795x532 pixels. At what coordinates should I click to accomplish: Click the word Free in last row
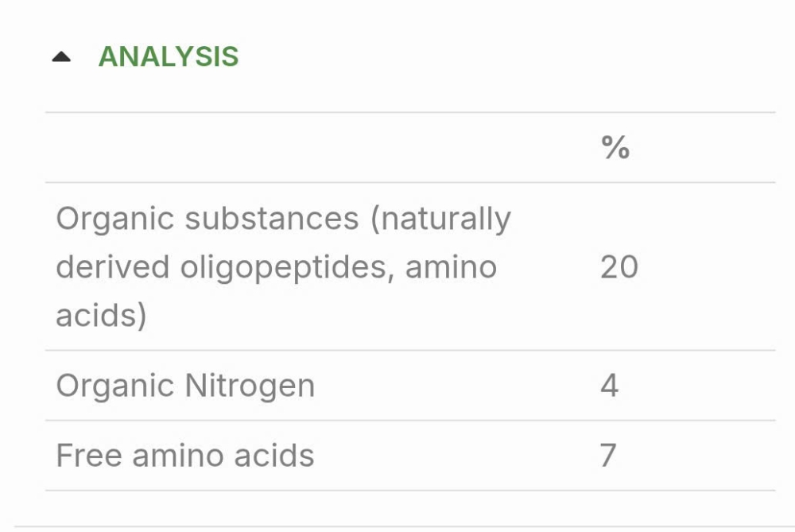89,456
